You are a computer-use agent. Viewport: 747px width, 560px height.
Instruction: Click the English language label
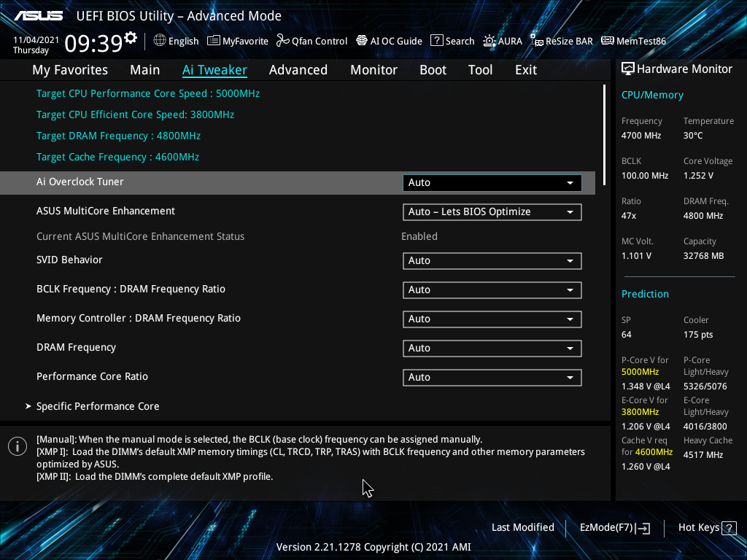[x=183, y=41]
